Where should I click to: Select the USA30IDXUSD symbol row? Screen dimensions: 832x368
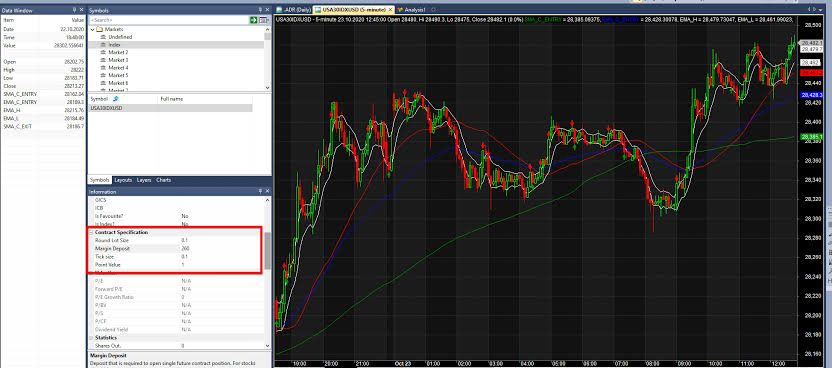[x=170, y=108]
